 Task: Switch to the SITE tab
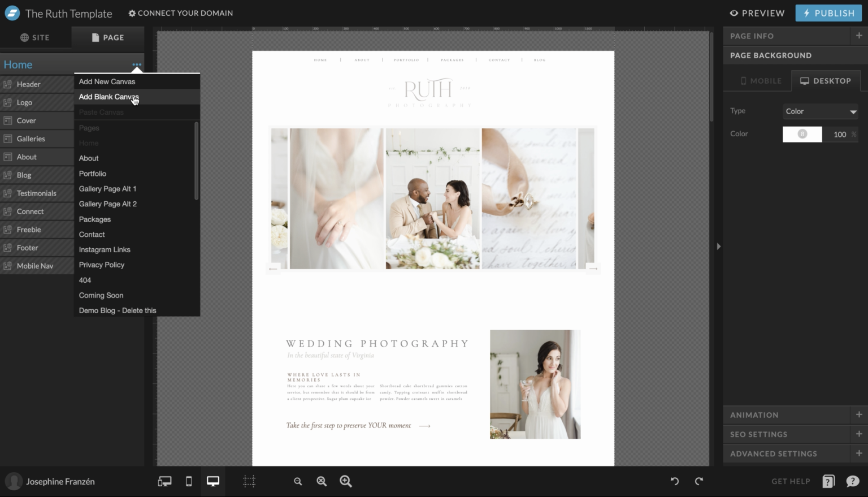(36, 37)
